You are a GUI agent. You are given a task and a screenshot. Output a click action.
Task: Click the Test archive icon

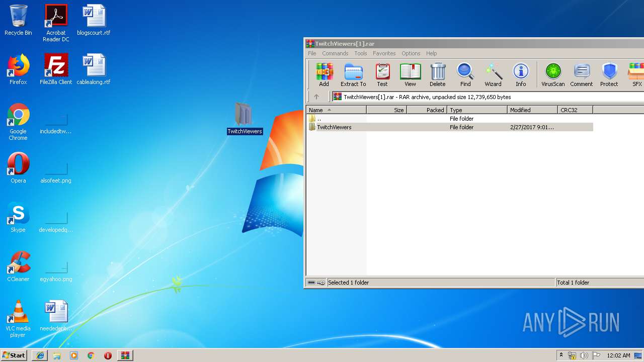click(382, 75)
